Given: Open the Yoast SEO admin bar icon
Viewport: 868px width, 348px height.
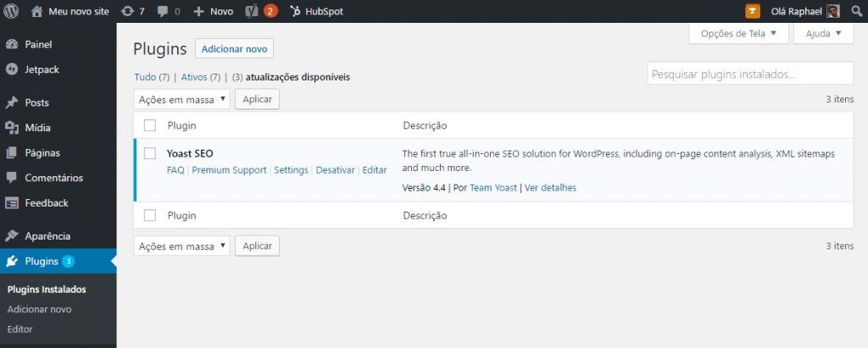Looking at the screenshot, I should click(x=252, y=11).
